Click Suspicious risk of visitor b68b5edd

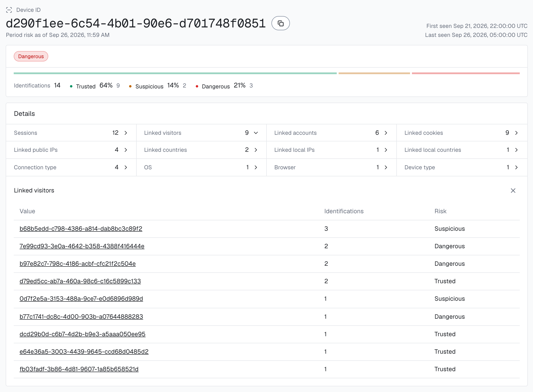coord(450,228)
